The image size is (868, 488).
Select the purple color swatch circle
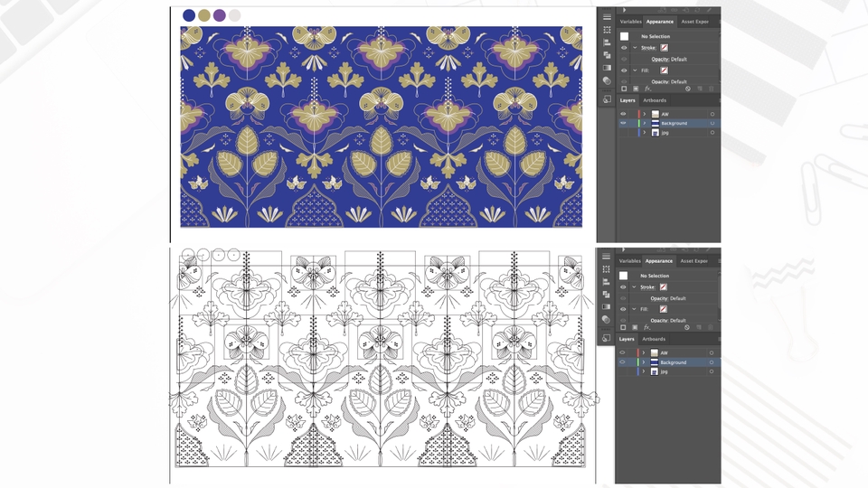[220, 15]
